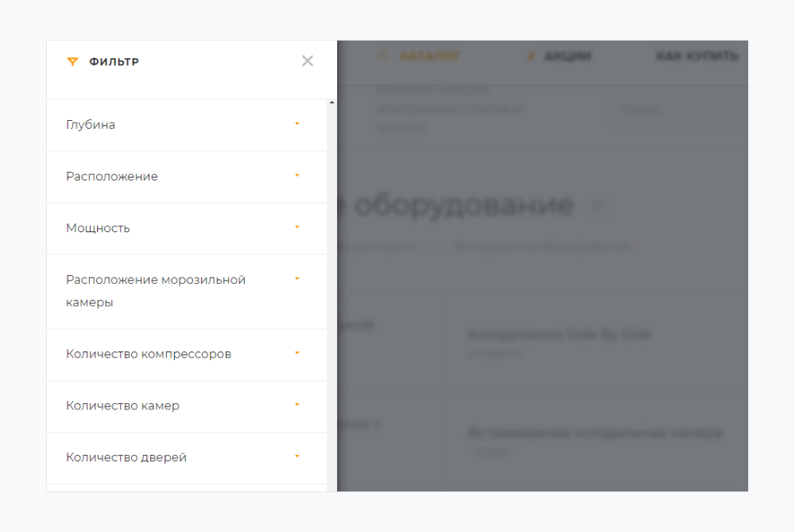Open the Встраиваемая холодильная камера category link
795x532 pixels.
point(595,433)
